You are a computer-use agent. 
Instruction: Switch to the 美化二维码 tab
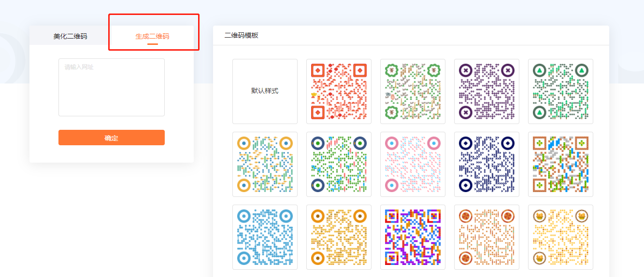pos(71,36)
